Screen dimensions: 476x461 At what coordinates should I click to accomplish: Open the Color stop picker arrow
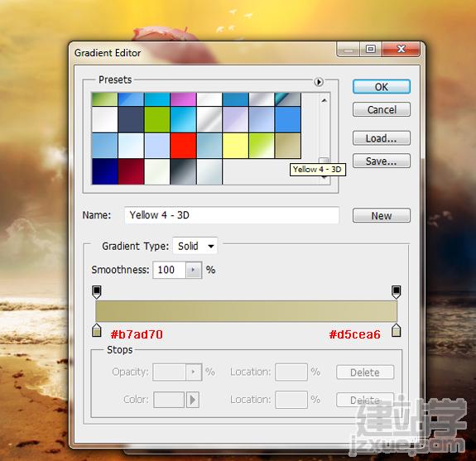[192, 400]
